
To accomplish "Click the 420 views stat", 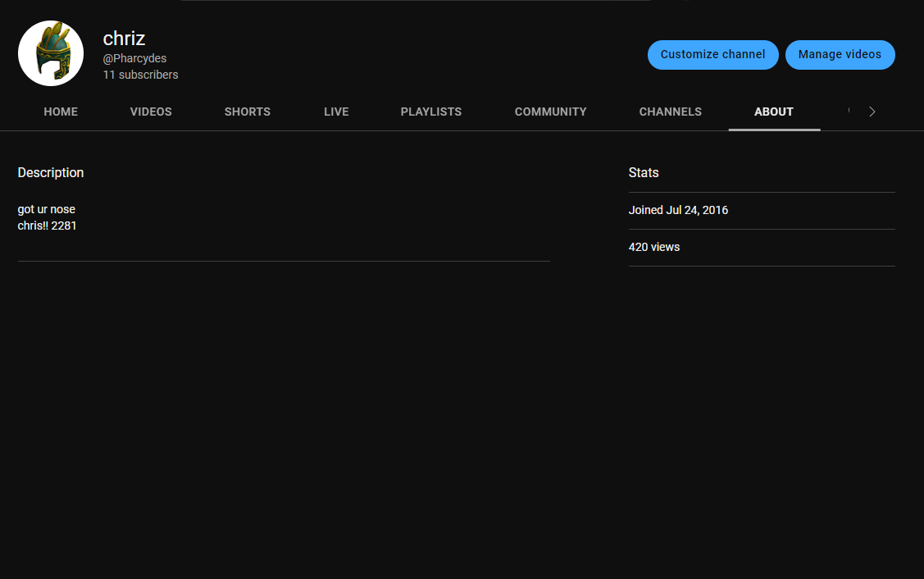I will pyautogui.click(x=654, y=247).
